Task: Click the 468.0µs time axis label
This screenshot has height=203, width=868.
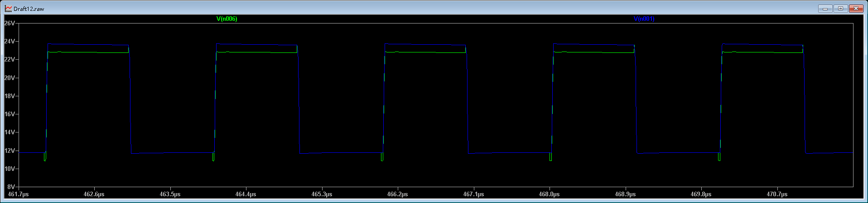Action: 550,194
